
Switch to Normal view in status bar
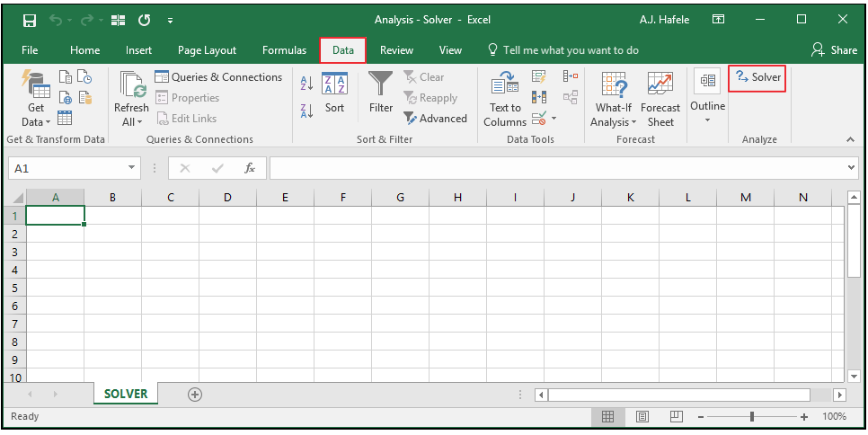607,417
